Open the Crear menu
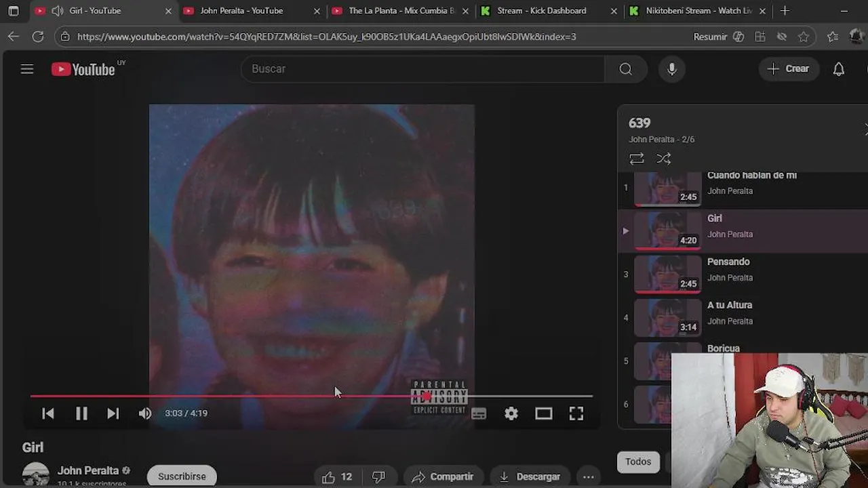868x488 pixels. click(x=788, y=69)
